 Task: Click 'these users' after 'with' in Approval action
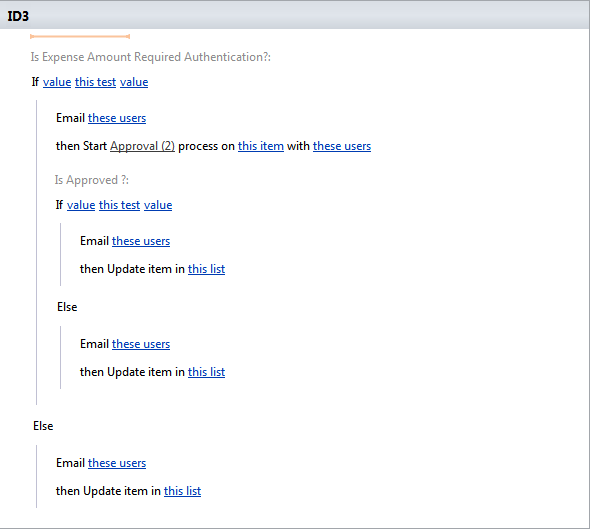pyautogui.click(x=342, y=146)
